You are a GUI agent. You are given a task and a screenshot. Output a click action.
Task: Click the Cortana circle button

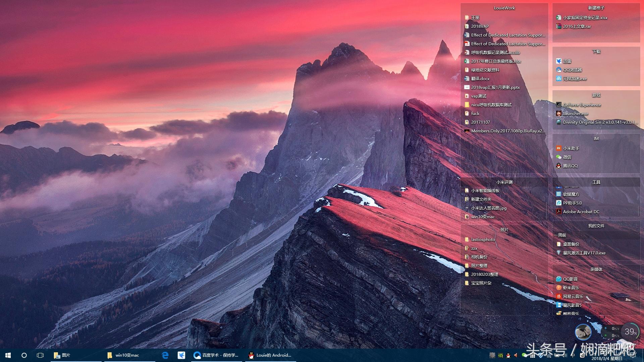tap(24, 355)
